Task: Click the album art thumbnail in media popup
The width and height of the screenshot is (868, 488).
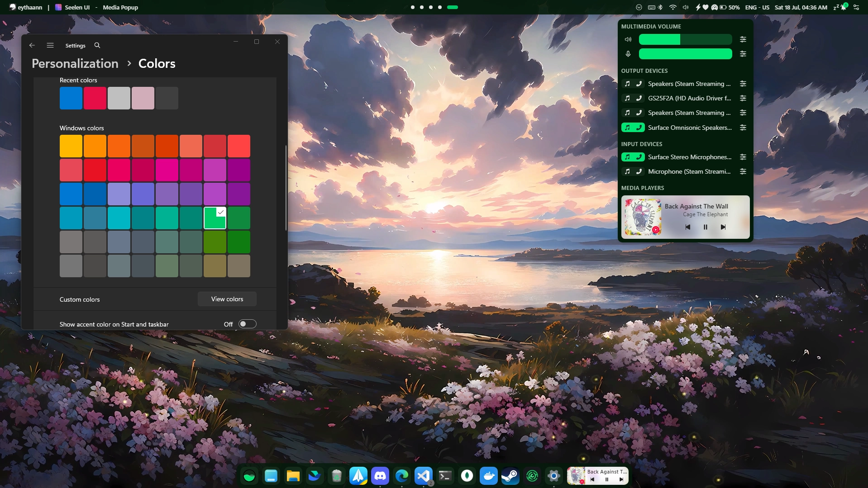Action: (x=643, y=217)
